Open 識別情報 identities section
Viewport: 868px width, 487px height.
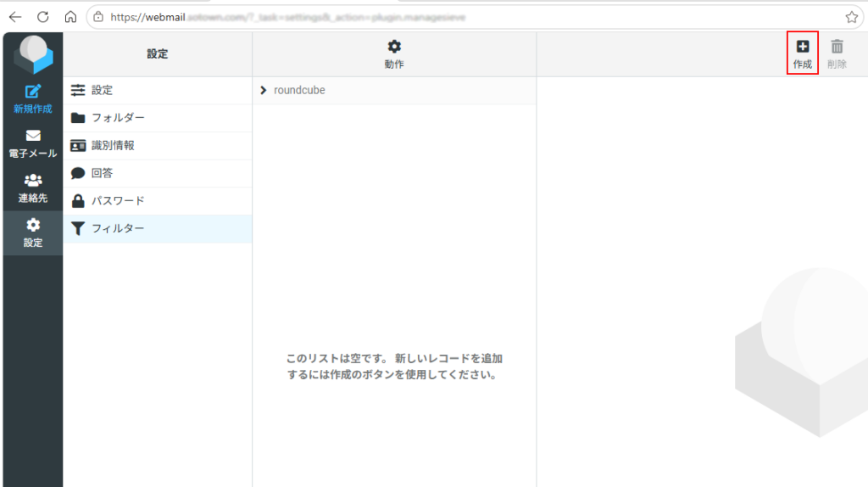[157, 146]
